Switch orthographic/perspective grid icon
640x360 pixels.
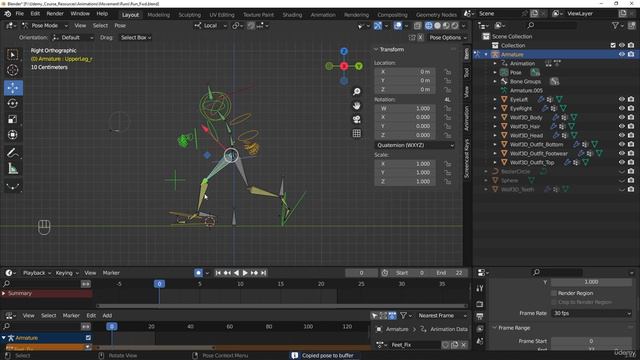click(x=357, y=133)
